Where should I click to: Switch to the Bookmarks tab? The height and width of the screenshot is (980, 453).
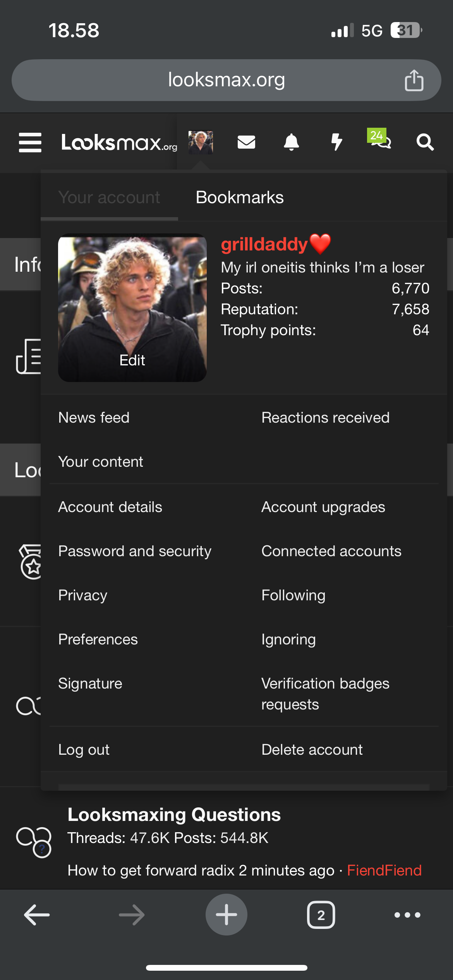click(x=240, y=197)
